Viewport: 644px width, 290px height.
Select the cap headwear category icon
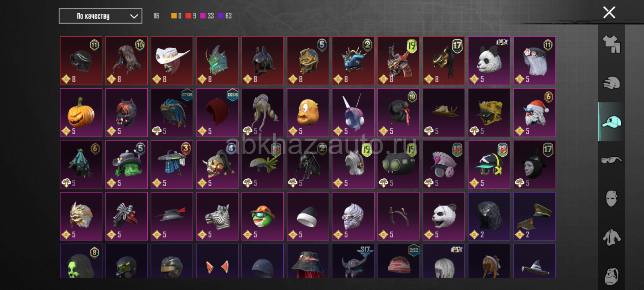[x=611, y=121]
